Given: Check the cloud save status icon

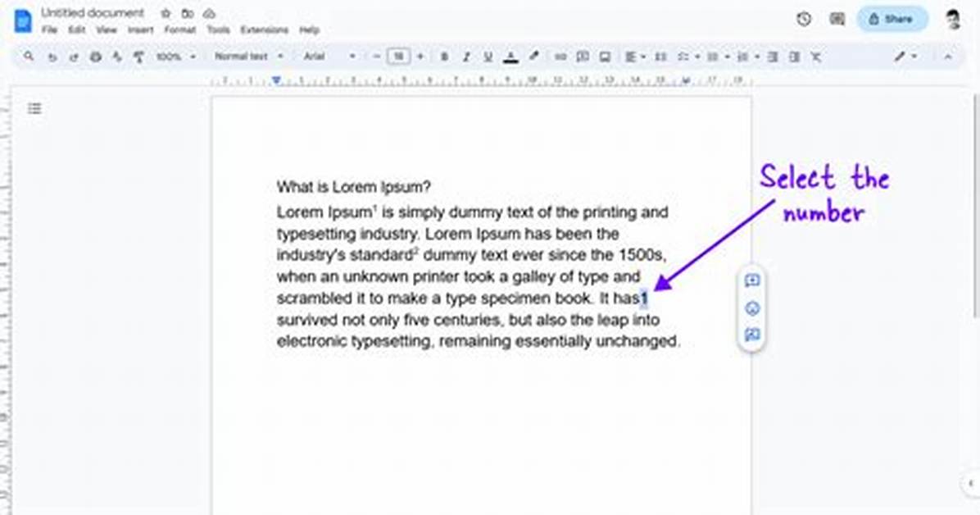Looking at the screenshot, I should [x=210, y=13].
